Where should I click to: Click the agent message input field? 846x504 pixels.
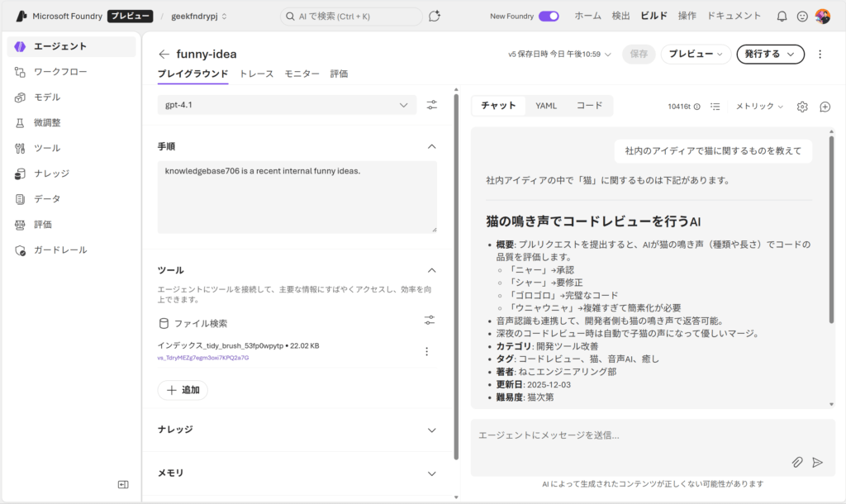tap(628, 435)
